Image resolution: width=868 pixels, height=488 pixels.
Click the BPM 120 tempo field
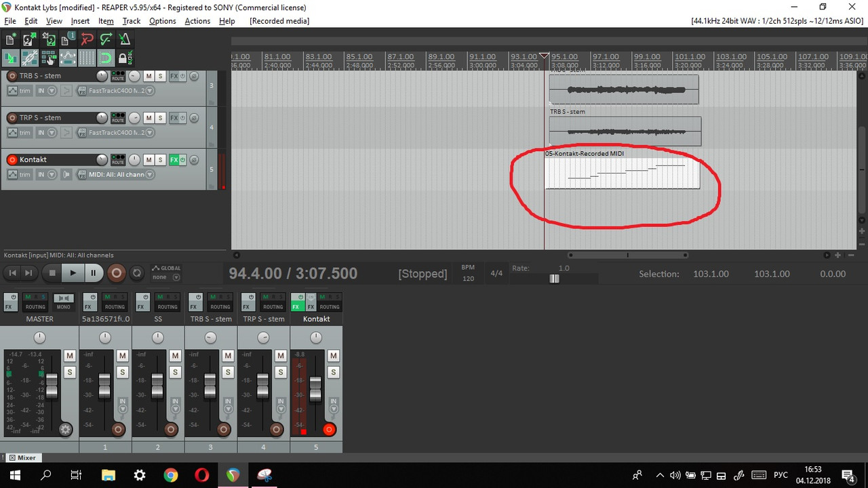point(468,279)
